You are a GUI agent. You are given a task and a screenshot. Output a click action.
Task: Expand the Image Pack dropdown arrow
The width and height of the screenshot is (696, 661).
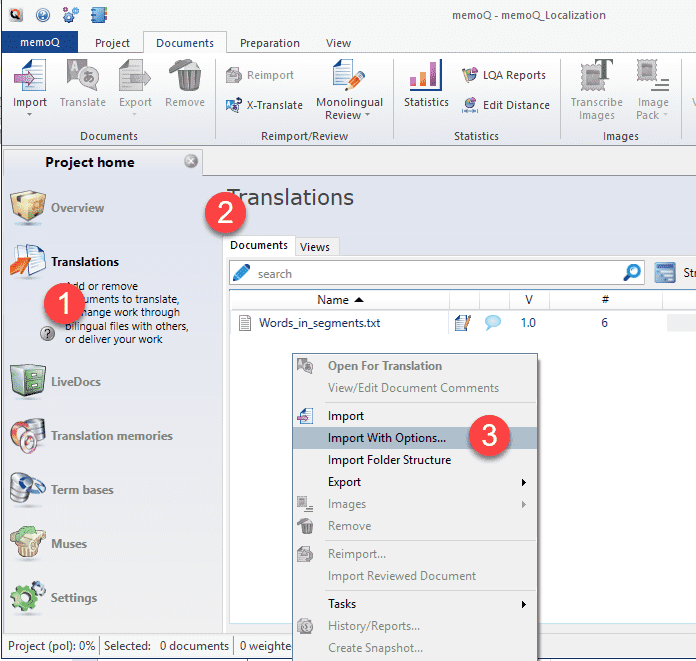click(665, 115)
